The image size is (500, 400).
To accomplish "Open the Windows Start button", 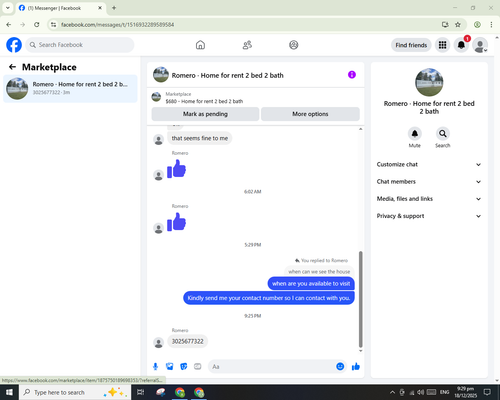I will (9, 392).
